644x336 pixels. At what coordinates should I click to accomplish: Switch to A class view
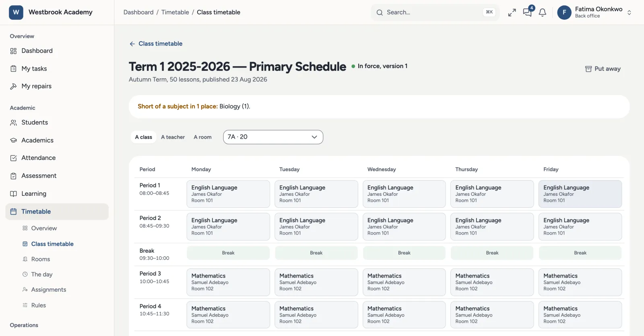[x=144, y=137]
